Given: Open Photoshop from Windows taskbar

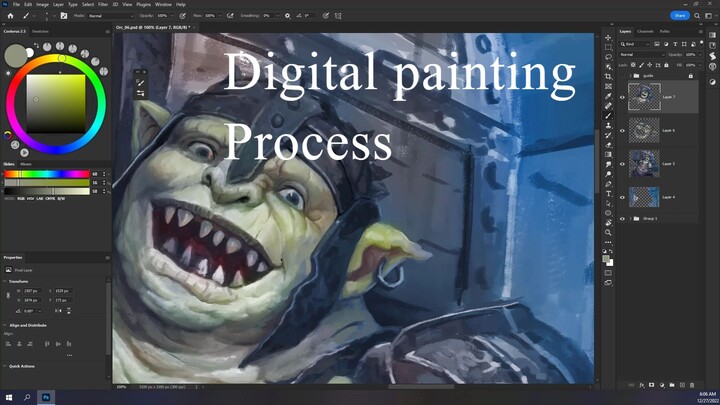Looking at the screenshot, I should pyautogui.click(x=46, y=397).
